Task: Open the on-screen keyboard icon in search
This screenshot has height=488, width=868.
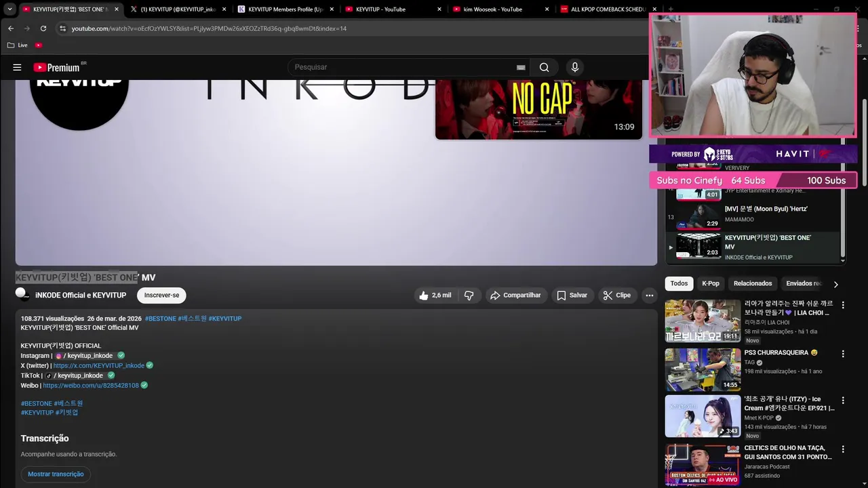Action: click(521, 67)
